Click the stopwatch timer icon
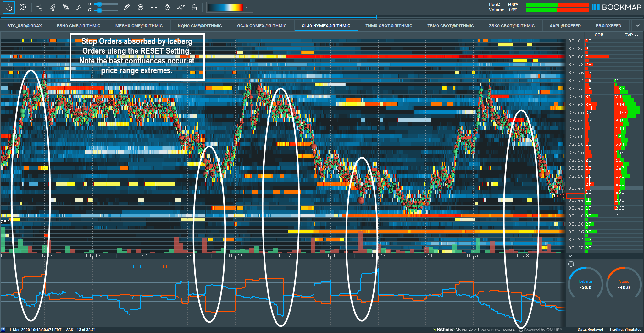 coord(167,7)
